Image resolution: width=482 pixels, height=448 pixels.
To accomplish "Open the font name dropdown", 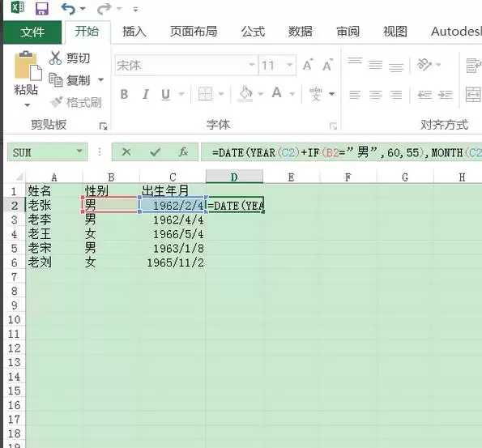I will (252, 65).
